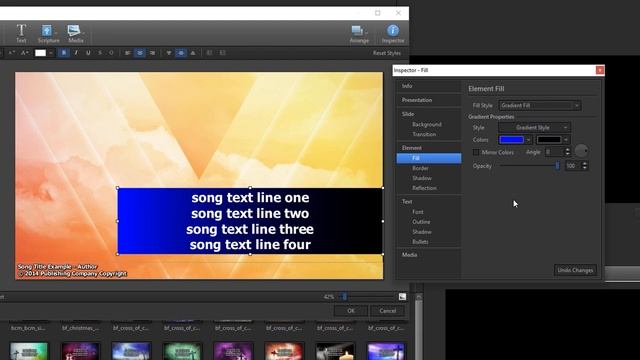Increase font size in format bar
Screen dimensions: 640x360
click(24, 53)
